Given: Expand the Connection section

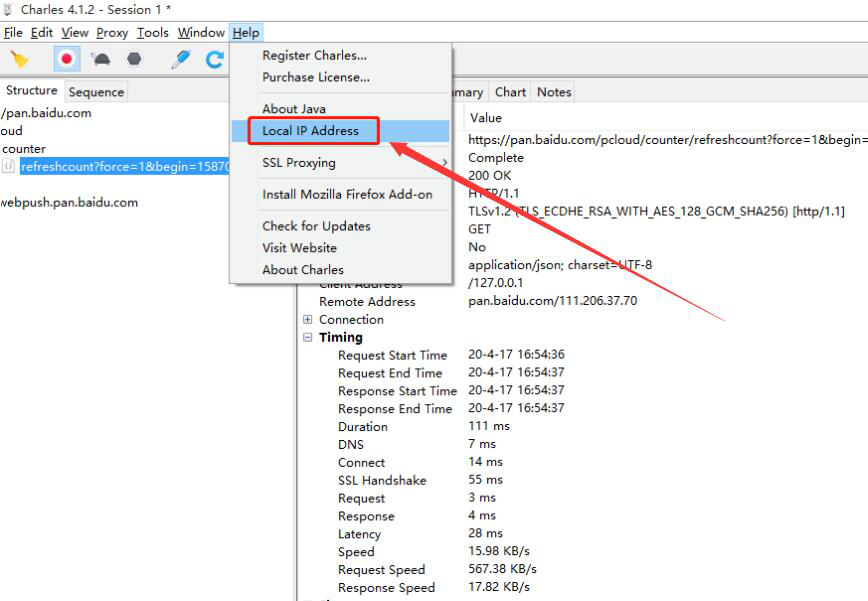Looking at the screenshot, I should tap(308, 320).
